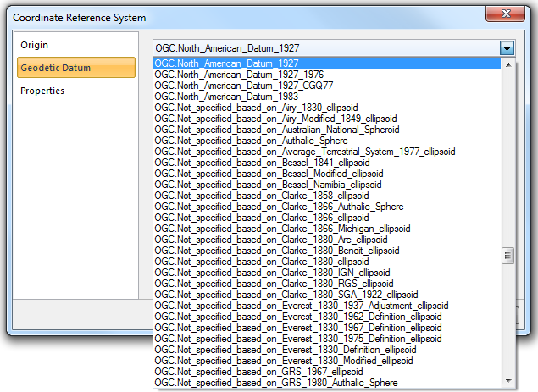The width and height of the screenshot is (538, 392).
Task: Select the Clarke_1866_Authalic_Sphere entry
Action: pyautogui.click(x=327, y=207)
